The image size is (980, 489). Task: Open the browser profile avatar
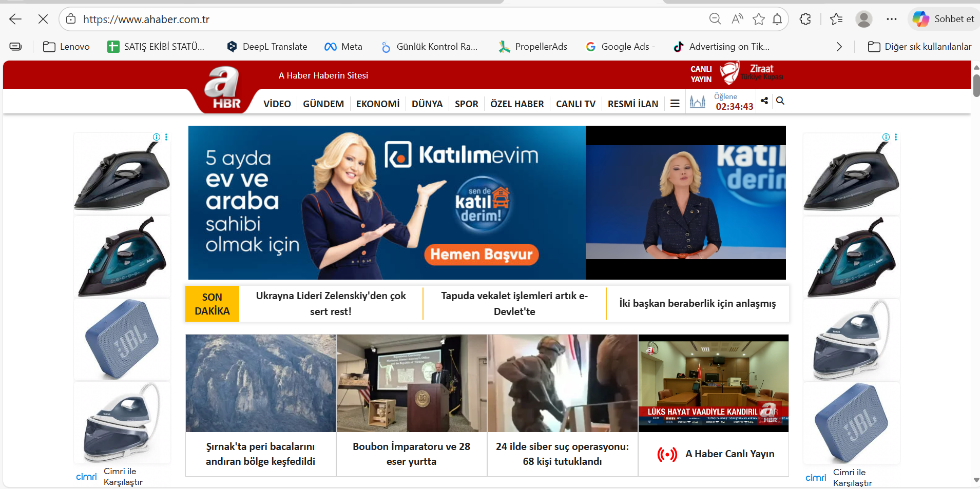pos(864,19)
